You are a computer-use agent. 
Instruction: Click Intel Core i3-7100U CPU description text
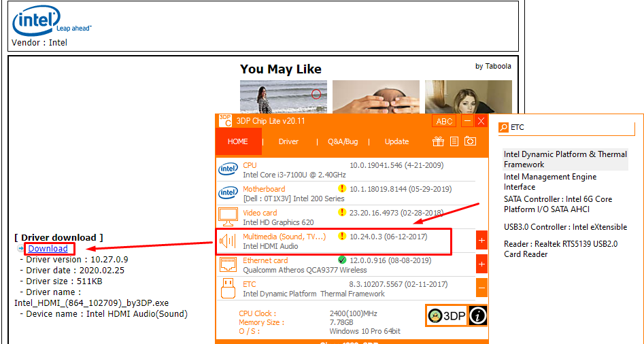[x=294, y=175]
